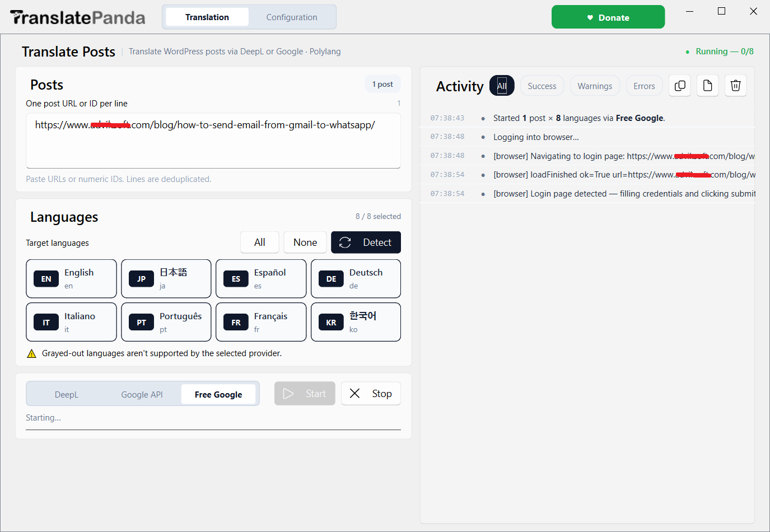Switch provider to DeepL
Screen dimensions: 770x532
[x=67, y=395]
